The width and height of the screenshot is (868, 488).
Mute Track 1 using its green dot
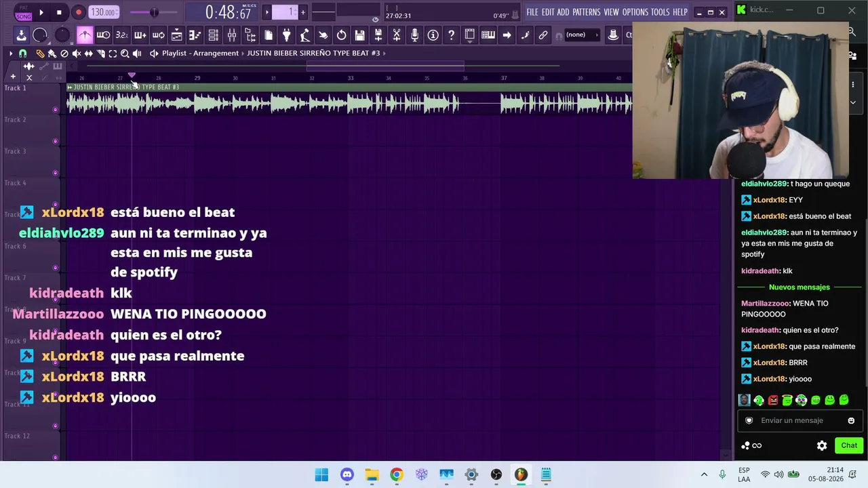56,109
